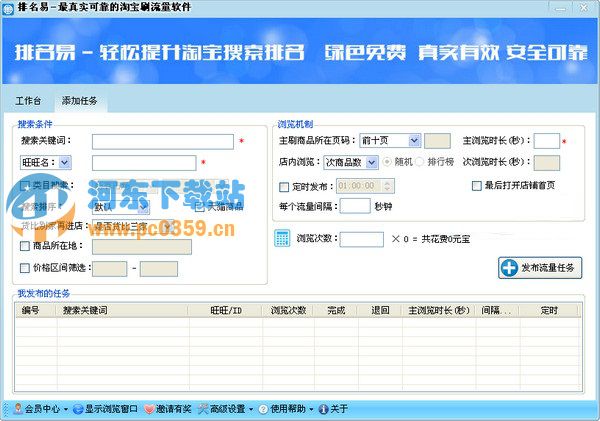Open the 会员中心 menu
600x421 pixels.
pyautogui.click(x=41, y=409)
